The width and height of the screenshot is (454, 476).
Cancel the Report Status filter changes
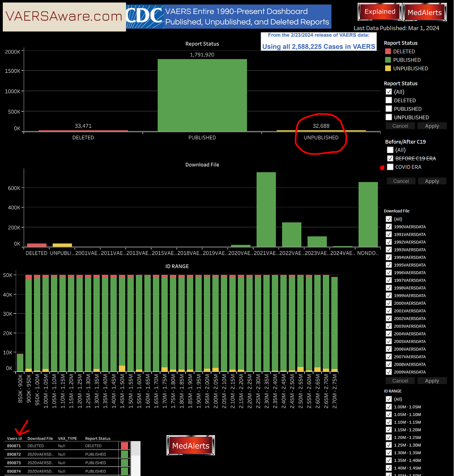click(400, 126)
